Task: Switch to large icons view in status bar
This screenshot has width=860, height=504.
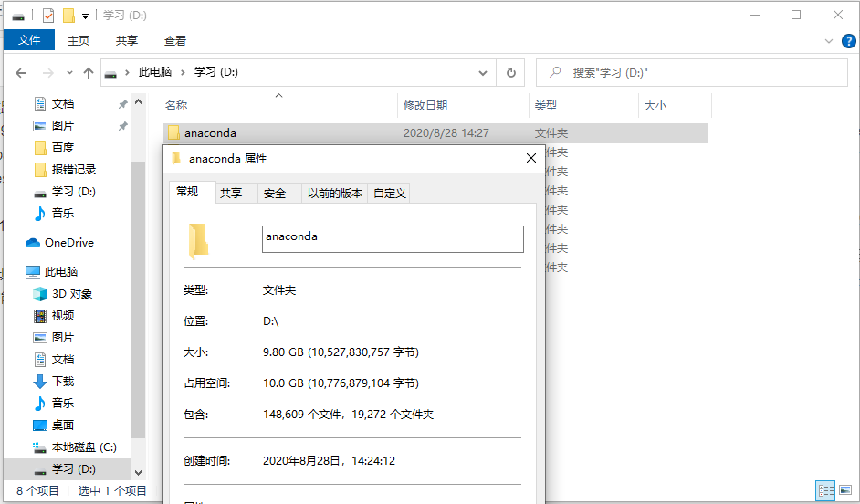Action: point(845,490)
